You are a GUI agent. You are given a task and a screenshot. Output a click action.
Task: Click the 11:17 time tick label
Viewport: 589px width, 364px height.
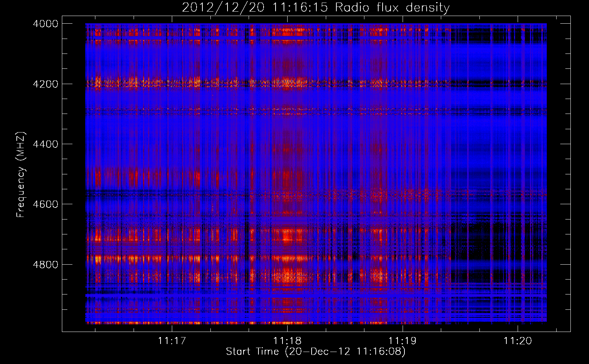click(172, 341)
